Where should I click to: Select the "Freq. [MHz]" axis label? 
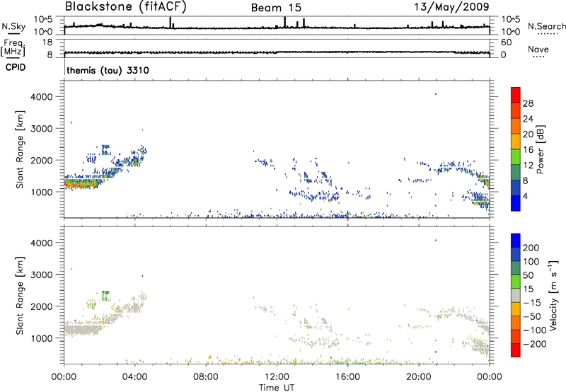pos(13,48)
